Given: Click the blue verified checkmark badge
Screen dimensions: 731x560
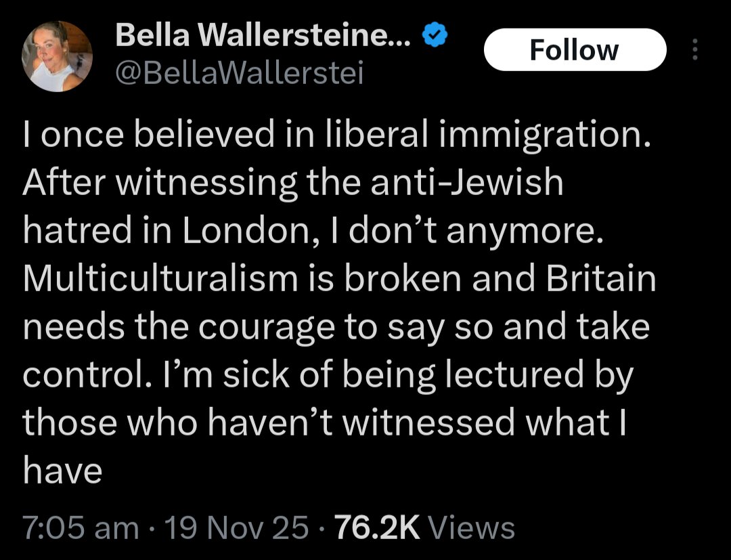Looking at the screenshot, I should click(435, 35).
